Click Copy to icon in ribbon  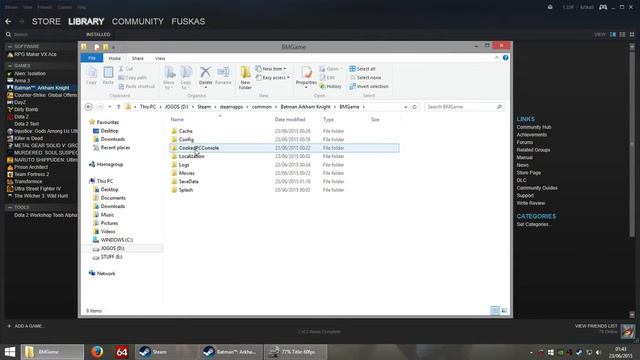(186, 78)
